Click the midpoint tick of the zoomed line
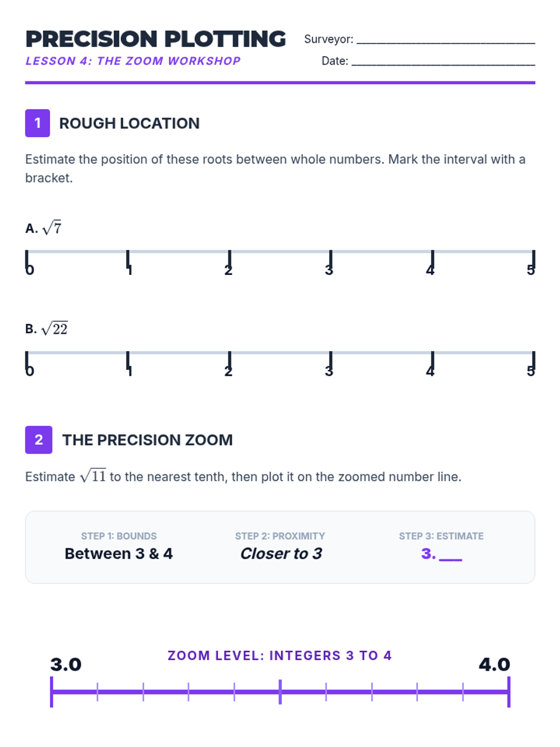Image resolution: width=560 pixels, height=747 pixels. [x=280, y=691]
